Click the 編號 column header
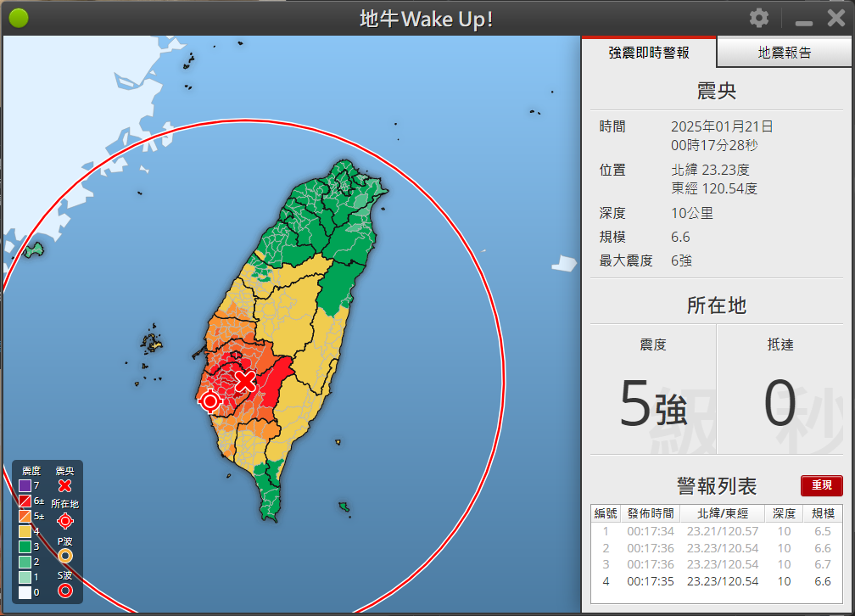Viewport: 855px width, 616px height. (x=606, y=513)
